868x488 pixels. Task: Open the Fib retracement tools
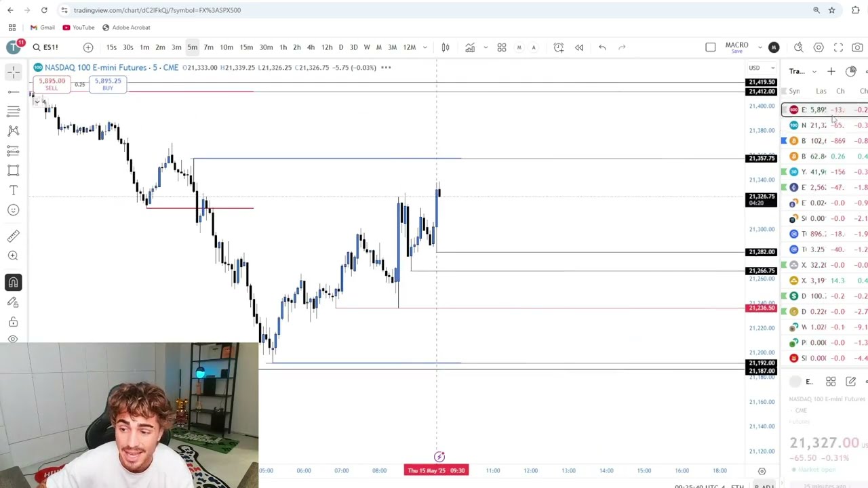pos(14,111)
